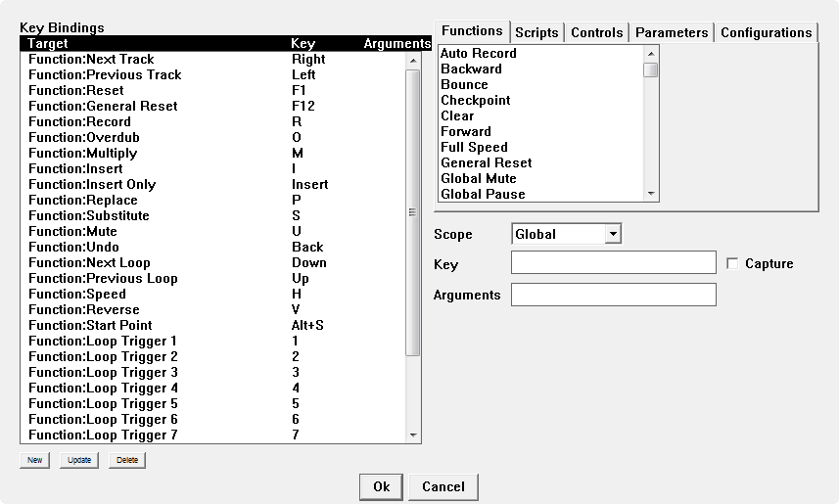Viewport: 839px width, 504px height.
Task: Click the key bindings scrollbar thumb
Action: [x=413, y=213]
